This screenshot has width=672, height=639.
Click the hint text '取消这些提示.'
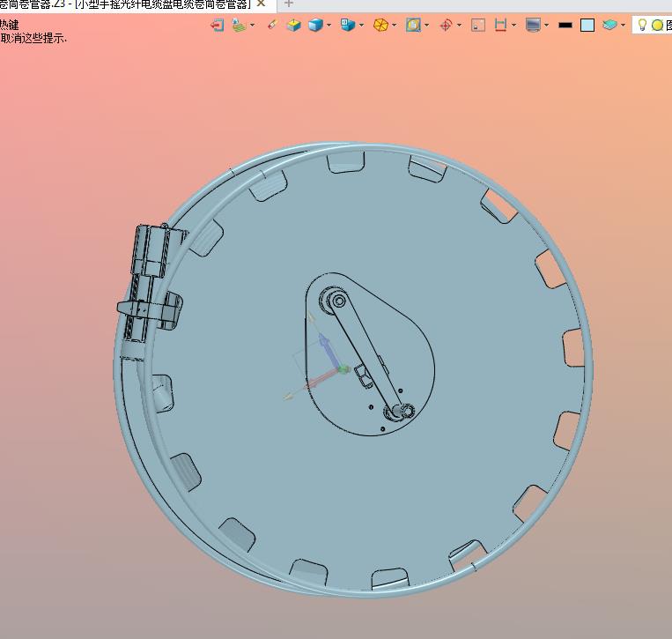click(x=33, y=38)
